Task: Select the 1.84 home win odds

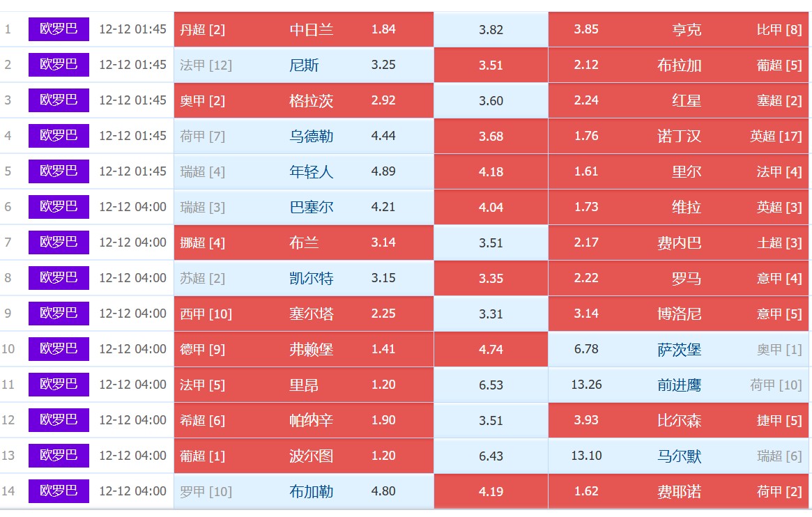Action: [383, 29]
